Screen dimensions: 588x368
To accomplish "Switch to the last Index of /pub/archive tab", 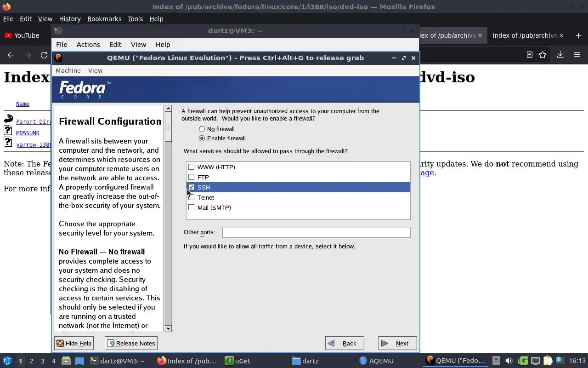I will point(527,35).
